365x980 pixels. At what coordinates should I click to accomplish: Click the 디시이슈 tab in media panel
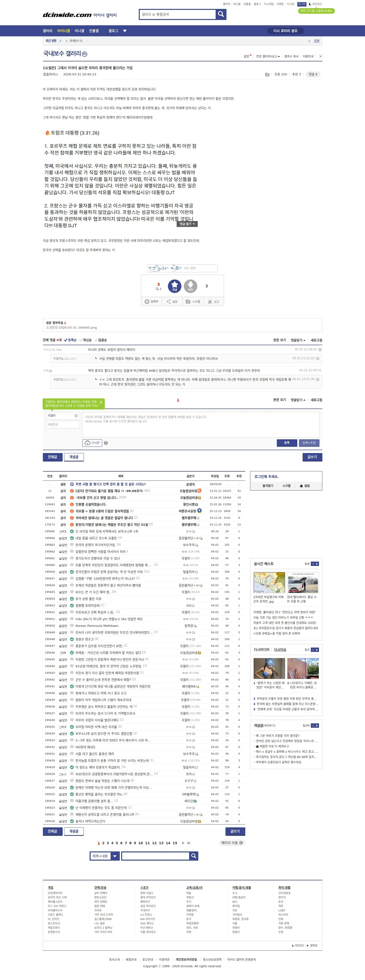click(x=280, y=650)
